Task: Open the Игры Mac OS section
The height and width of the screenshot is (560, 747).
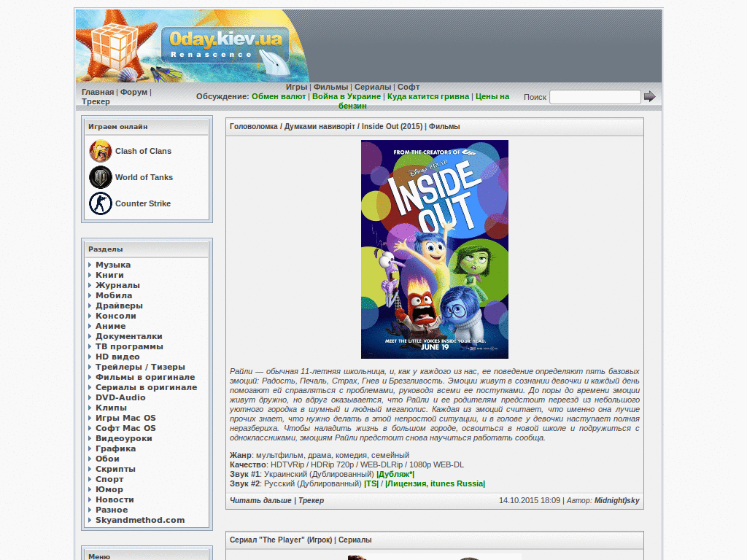Action: (125, 418)
